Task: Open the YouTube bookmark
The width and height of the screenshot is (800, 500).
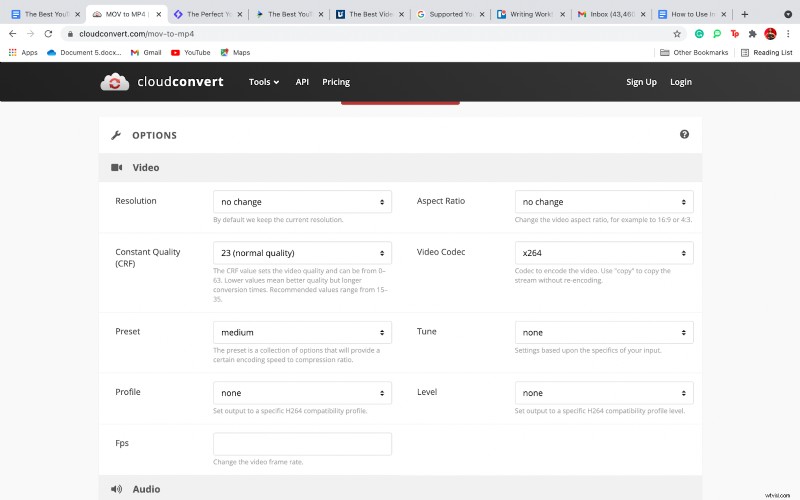Action: [191, 53]
